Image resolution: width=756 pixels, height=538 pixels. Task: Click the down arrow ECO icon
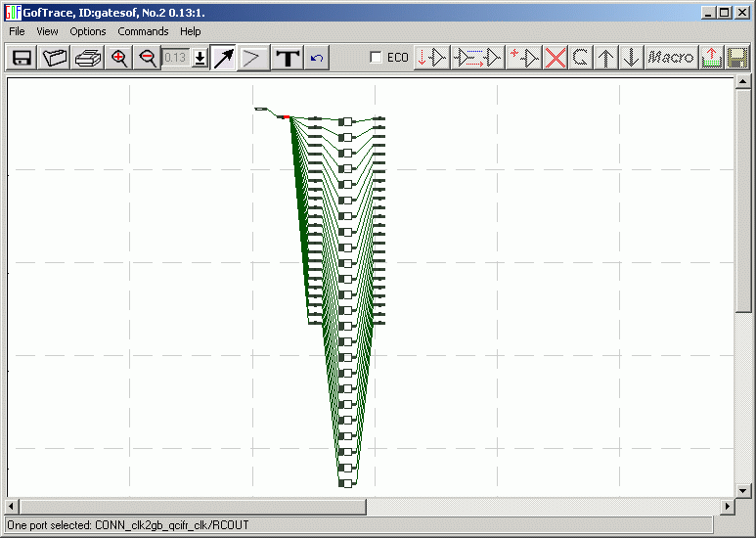pos(631,58)
